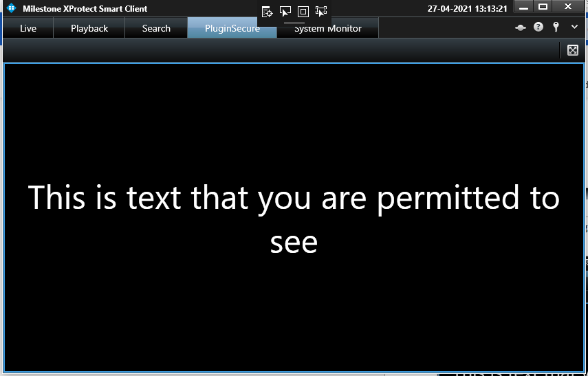Enable the Track Focused Element icon
Viewport: 588px width, 376px height.
[321, 12]
